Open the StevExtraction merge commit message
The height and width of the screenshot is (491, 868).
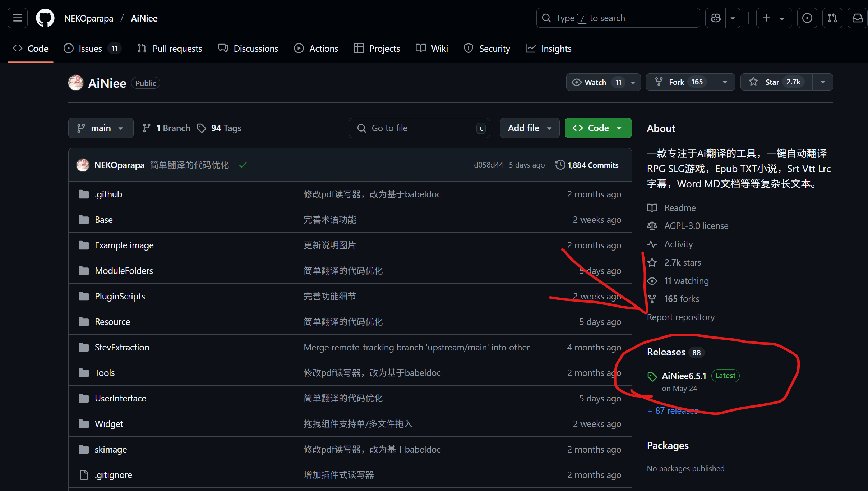(417, 347)
